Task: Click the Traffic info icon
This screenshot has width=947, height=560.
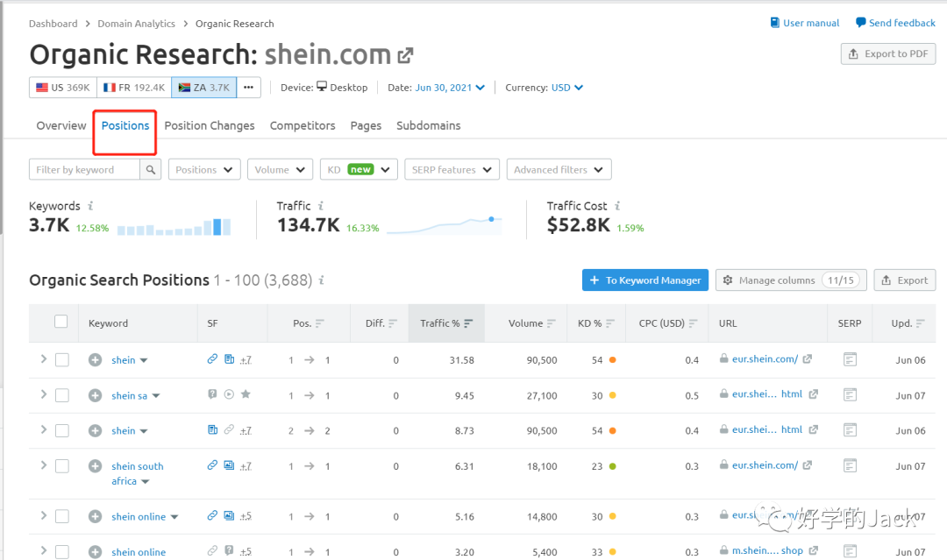Action: point(321,206)
